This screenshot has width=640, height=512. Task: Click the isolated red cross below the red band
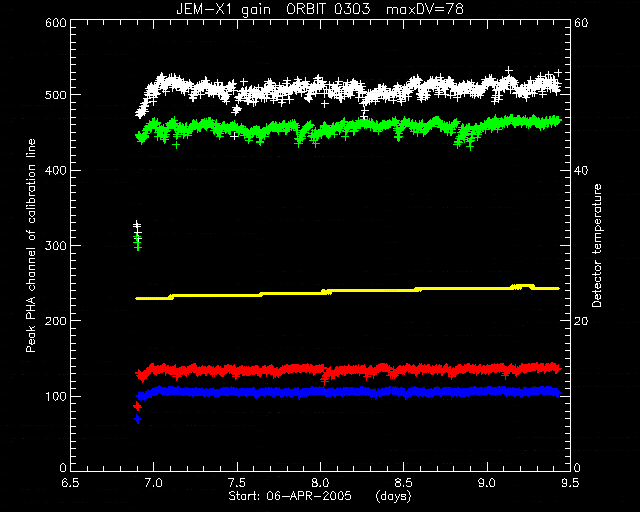[137, 406]
